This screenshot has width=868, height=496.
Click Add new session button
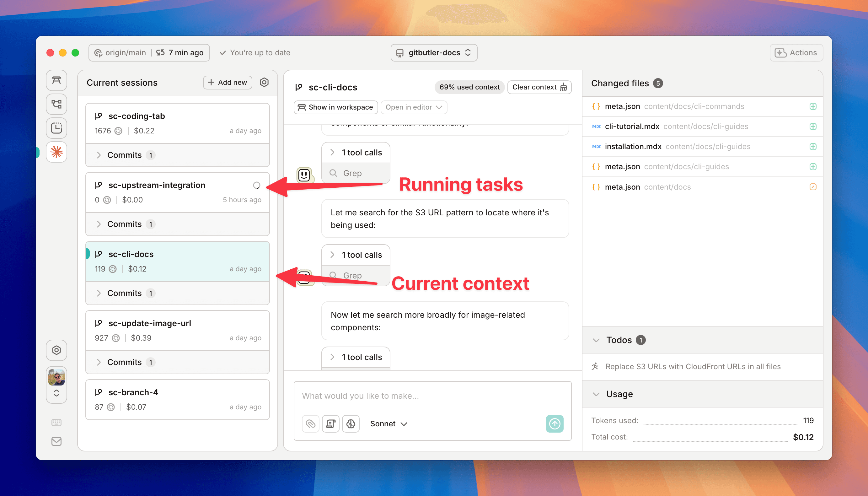[227, 83]
